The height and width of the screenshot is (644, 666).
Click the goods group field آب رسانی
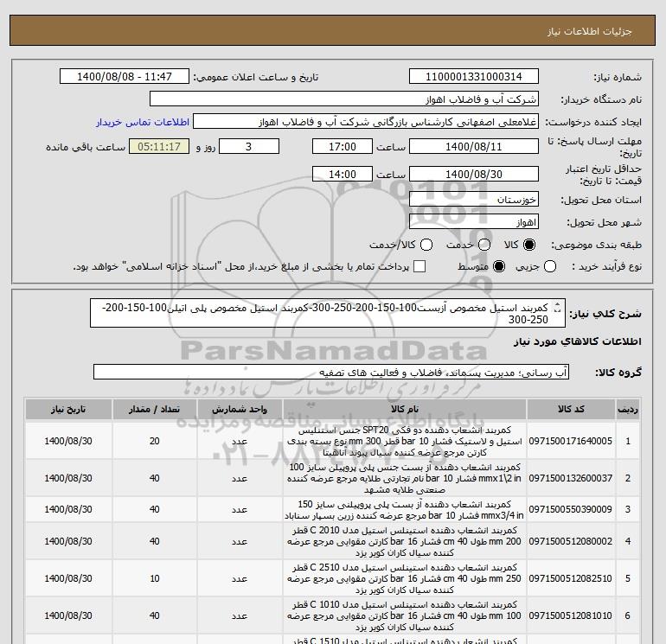[331, 373]
